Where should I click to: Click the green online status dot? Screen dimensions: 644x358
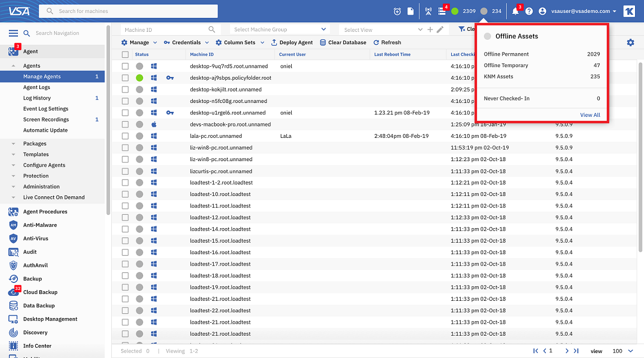(455, 11)
